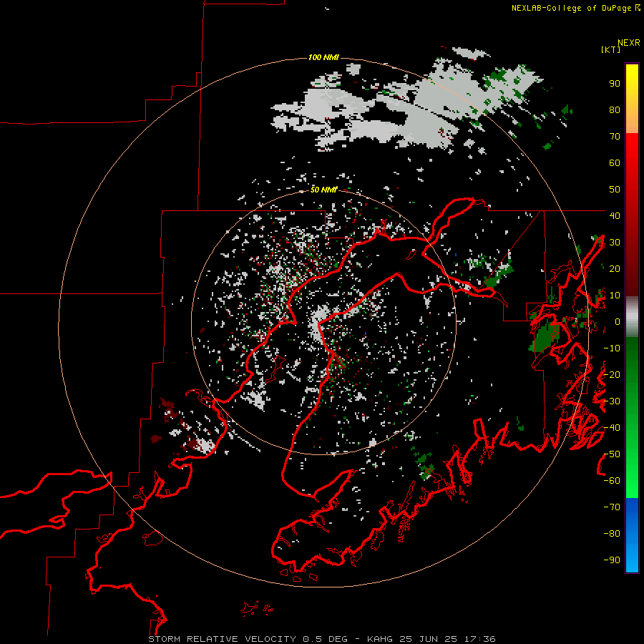
Task: Click the STORM RELATIVE VELOCITY product title
Action: tap(222, 639)
